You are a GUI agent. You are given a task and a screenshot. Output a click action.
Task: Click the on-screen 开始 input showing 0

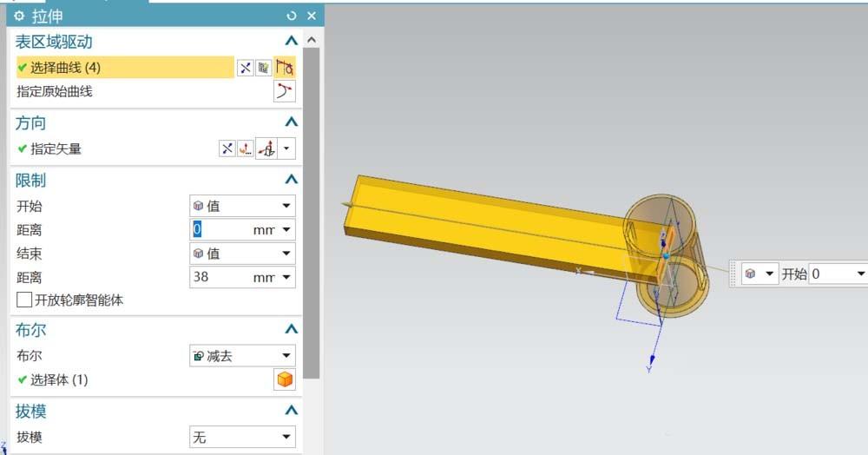point(831,274)
